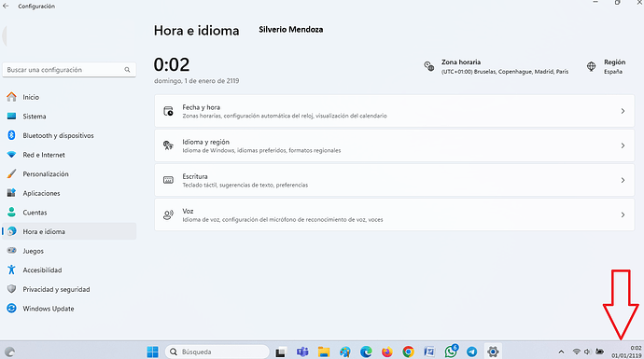This screenshot has height=359, width=644.
Task: Expand Idioma y región chevron
Action: [x=623, y=145]
